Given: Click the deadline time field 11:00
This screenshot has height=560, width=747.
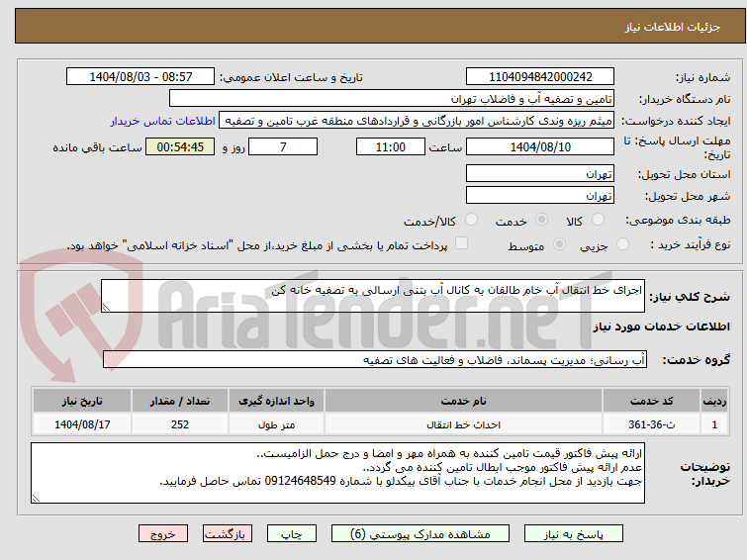Looking at the screenshot, I should click(x=391, y=146).
